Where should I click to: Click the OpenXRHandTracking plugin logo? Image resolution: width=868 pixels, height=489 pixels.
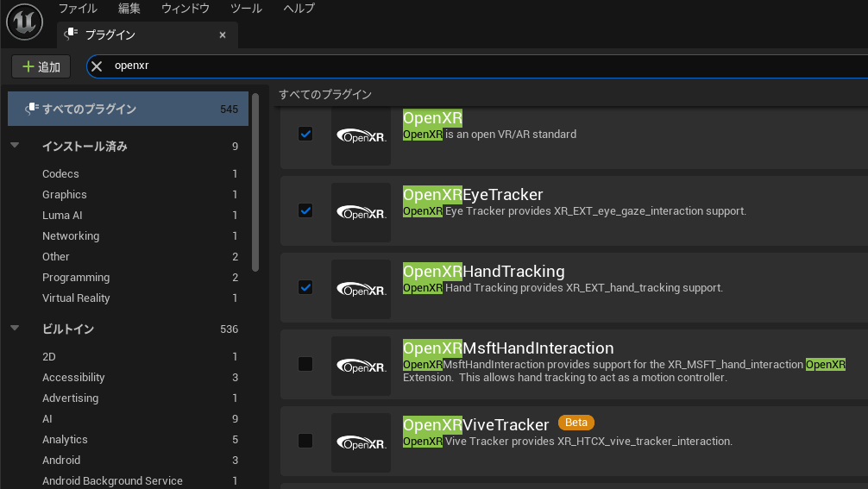[361, 289]
